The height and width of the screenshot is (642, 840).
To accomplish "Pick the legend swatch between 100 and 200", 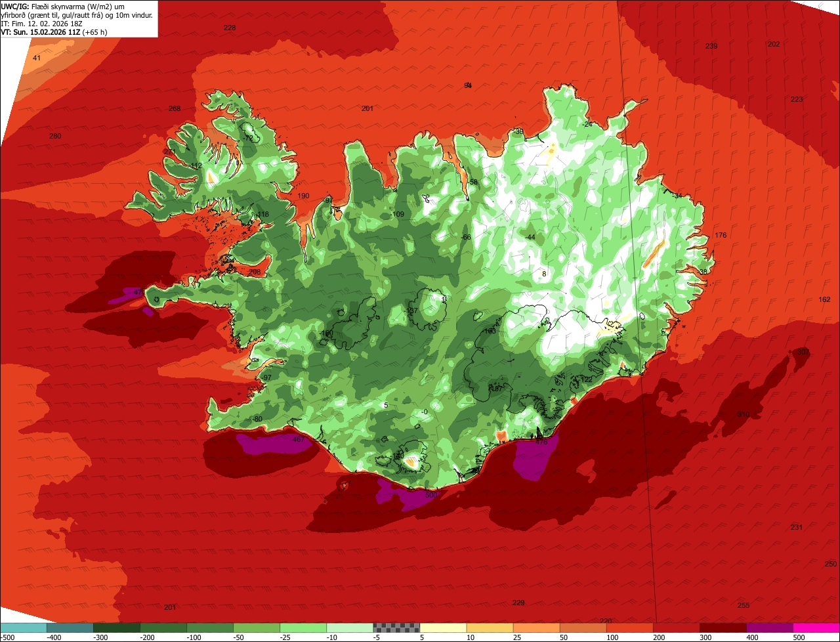I will tap(630, 628).
